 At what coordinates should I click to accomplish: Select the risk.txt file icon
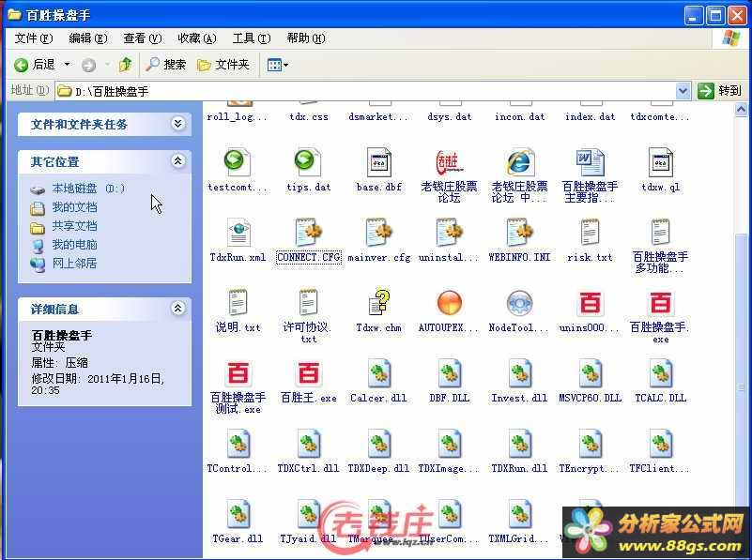(x=591, y=234)
